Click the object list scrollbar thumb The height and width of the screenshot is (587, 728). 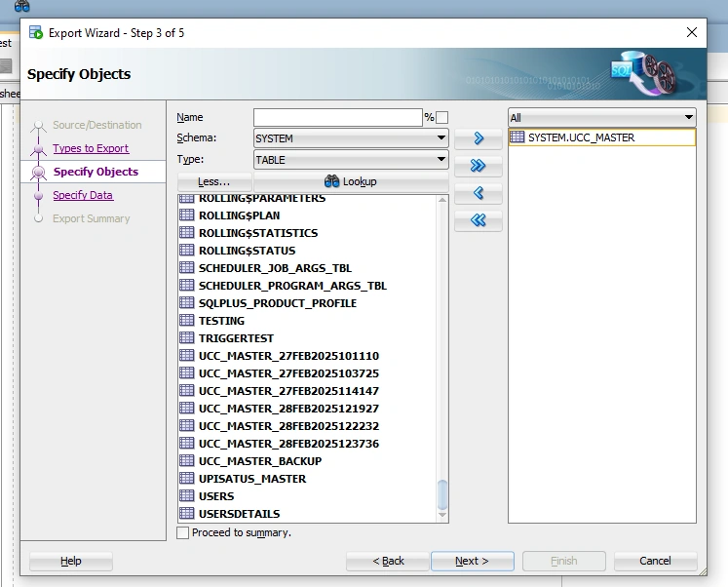442,495
